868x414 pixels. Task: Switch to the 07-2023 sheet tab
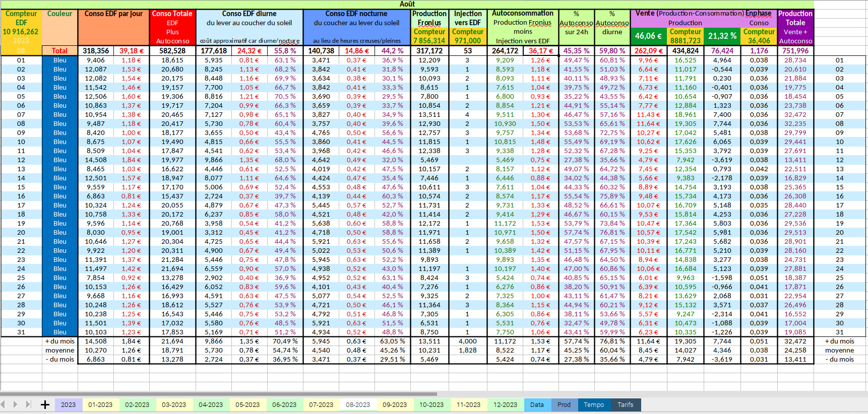pos(321,404)
